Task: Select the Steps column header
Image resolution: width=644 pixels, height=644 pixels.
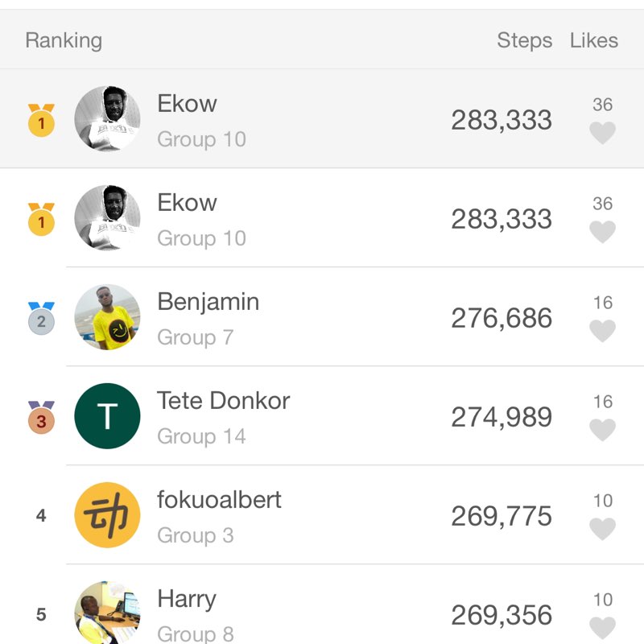Action: tap(524, 40)
